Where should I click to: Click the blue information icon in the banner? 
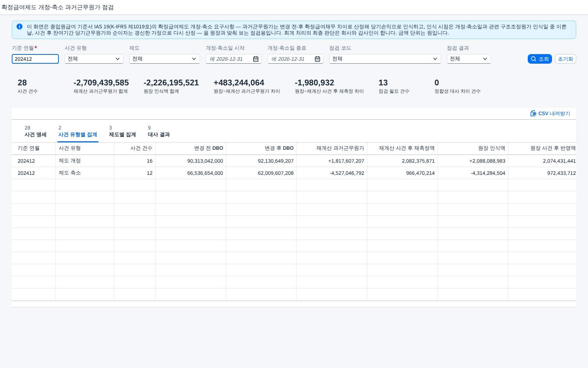click(19, 26)
